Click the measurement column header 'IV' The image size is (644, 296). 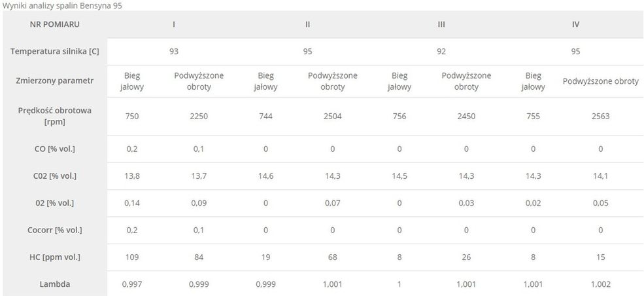pyautogui.click(x=575, y=24)
